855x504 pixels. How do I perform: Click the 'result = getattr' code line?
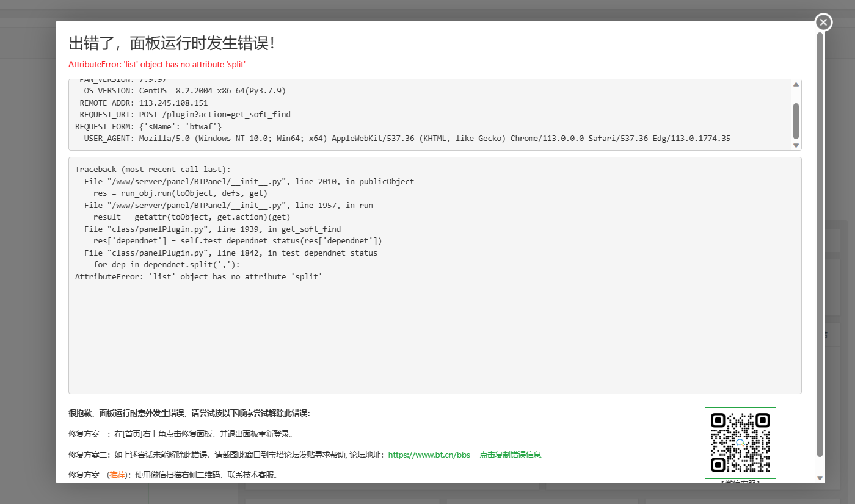[192, 217]
